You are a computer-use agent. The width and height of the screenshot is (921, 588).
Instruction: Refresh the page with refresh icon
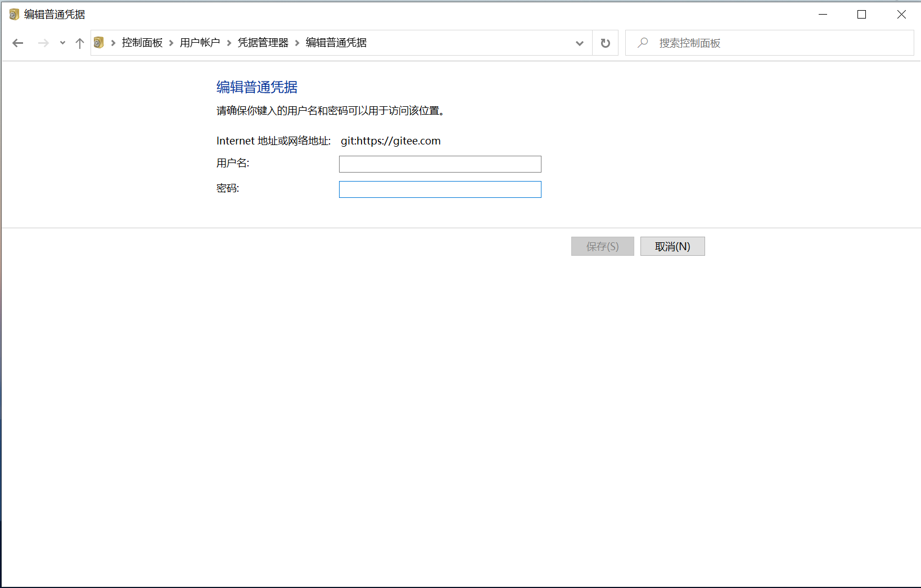click(x=606, y=43)
